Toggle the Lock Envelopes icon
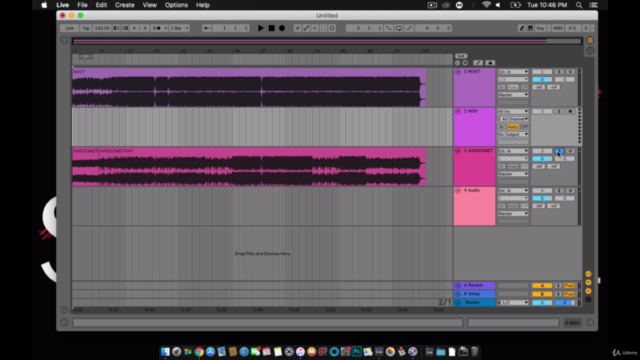 pyautogui.click(x=490, y=63)
